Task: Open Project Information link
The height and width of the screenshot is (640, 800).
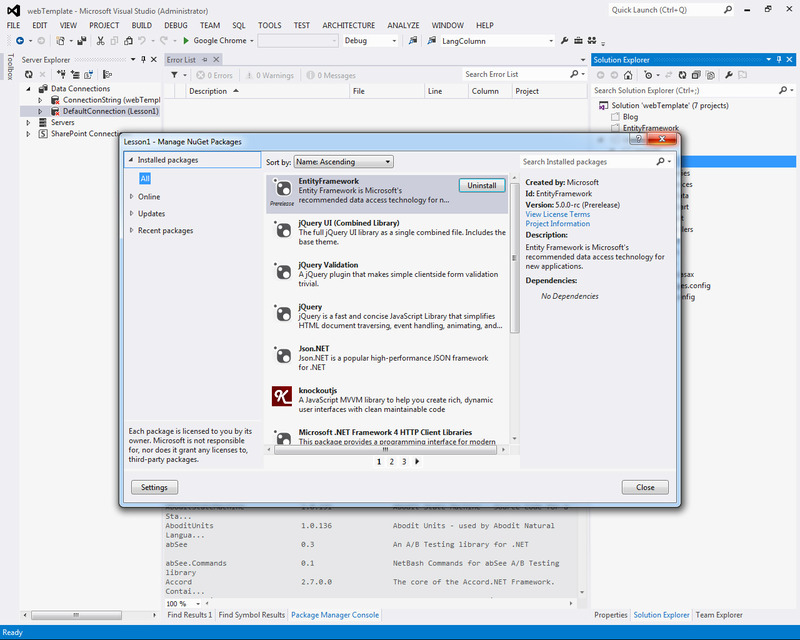Action: tap(557, 224)
